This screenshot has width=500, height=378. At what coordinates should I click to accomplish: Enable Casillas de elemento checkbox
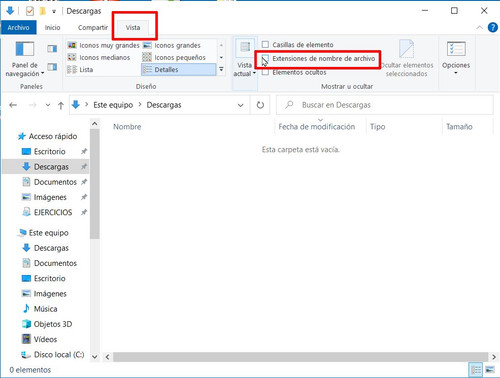pos(265,44)
